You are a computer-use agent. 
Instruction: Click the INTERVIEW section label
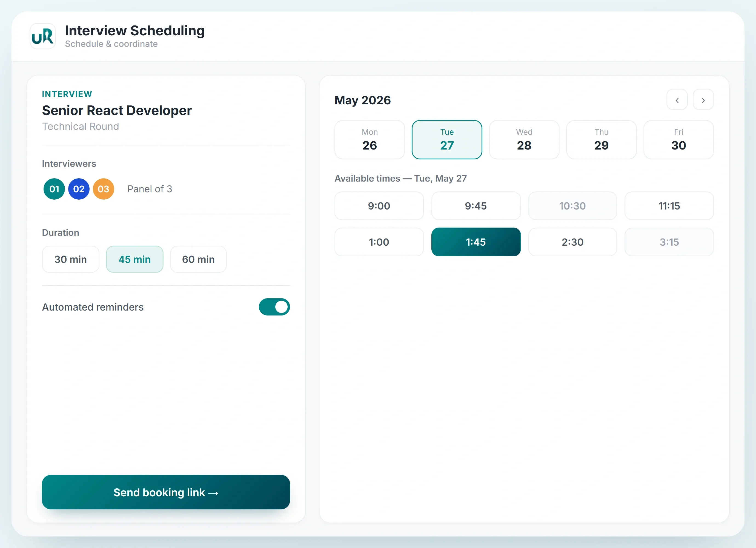(x=67, y=94)
